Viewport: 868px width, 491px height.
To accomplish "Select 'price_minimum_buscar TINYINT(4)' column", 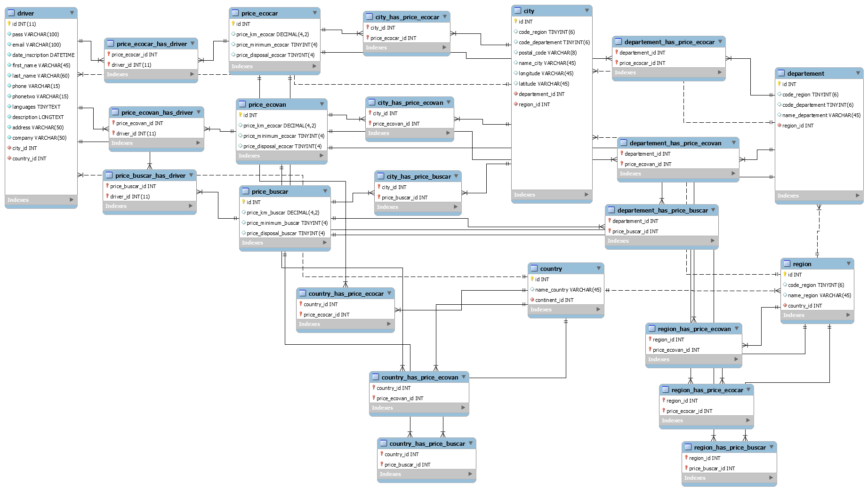I will coord(285,223).
